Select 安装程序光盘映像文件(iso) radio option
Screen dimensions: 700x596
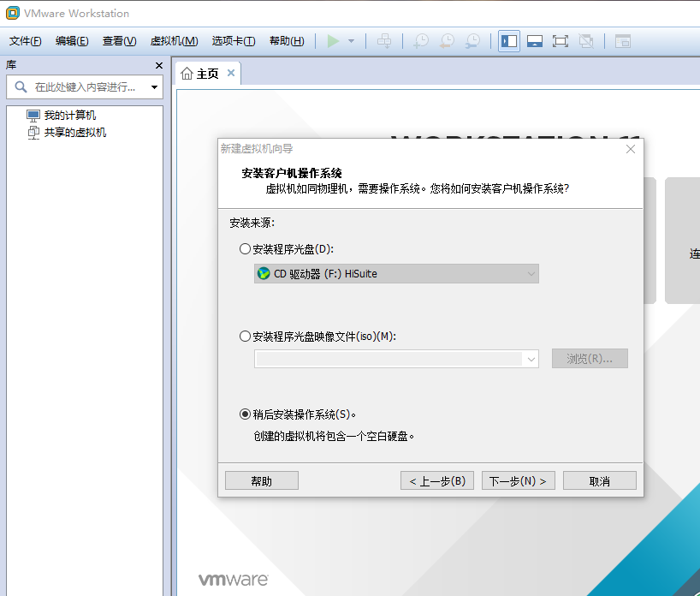coord(245,336)
